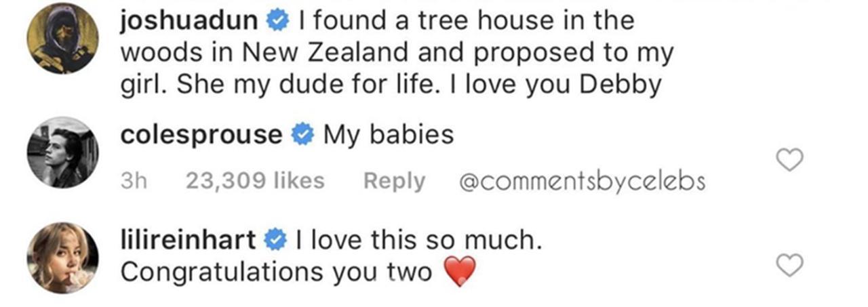Show the 23,309 likes list
Viewport: 868px width, 307px height.
254,181
